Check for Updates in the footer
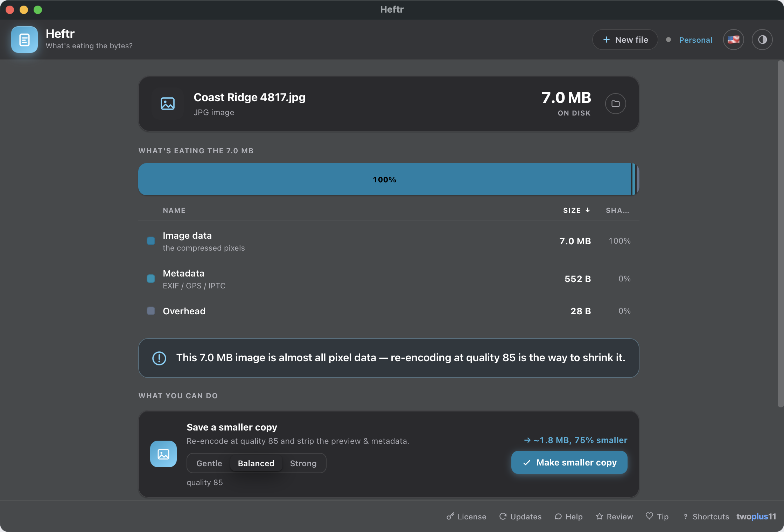The image size is (784, 532). click(520, 517)
